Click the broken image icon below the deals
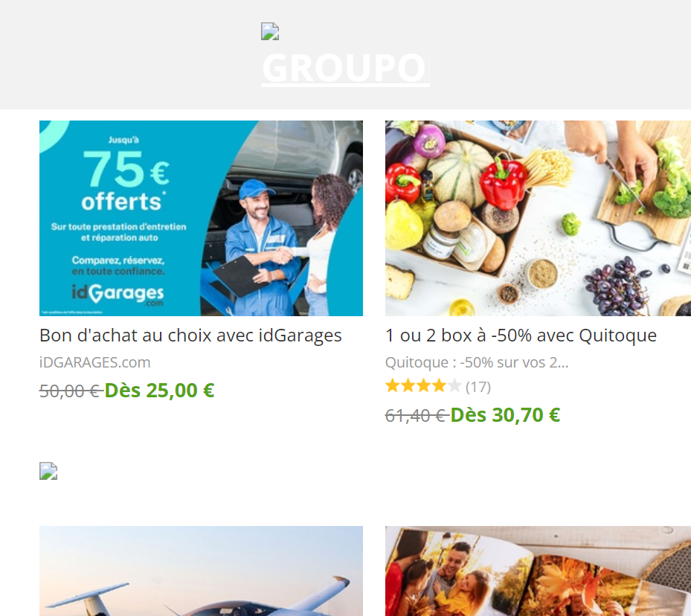The image size is (691, 616). click(48, 471)
